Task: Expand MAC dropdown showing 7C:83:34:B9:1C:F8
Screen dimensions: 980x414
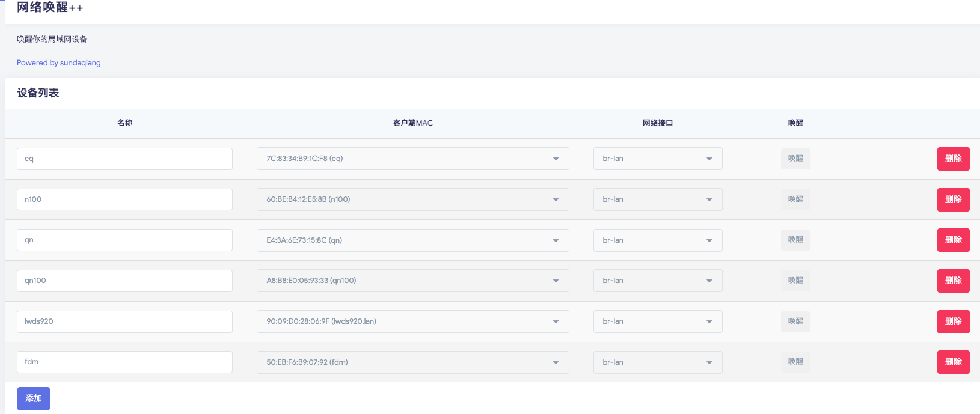Action: [x=412, y=159]
